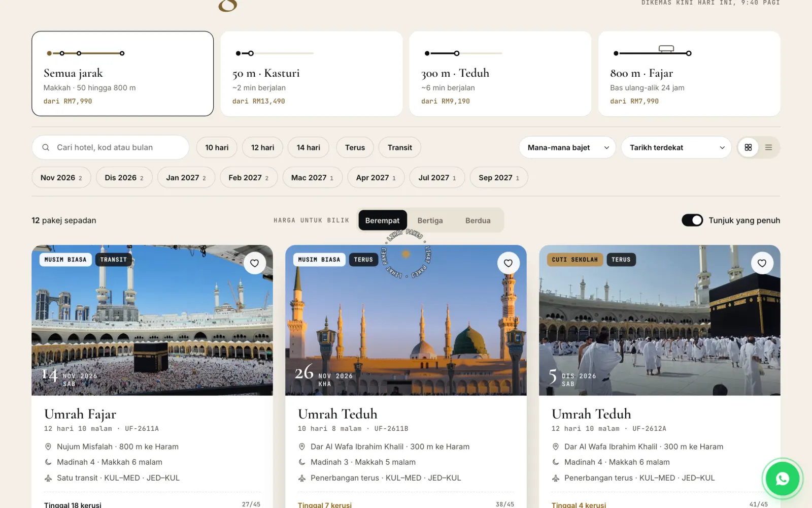Image resolution: width=812 pixels, height=508 pixels.
Task: Open WhatsApp chat floating button
Action: [x=782, y=479]
